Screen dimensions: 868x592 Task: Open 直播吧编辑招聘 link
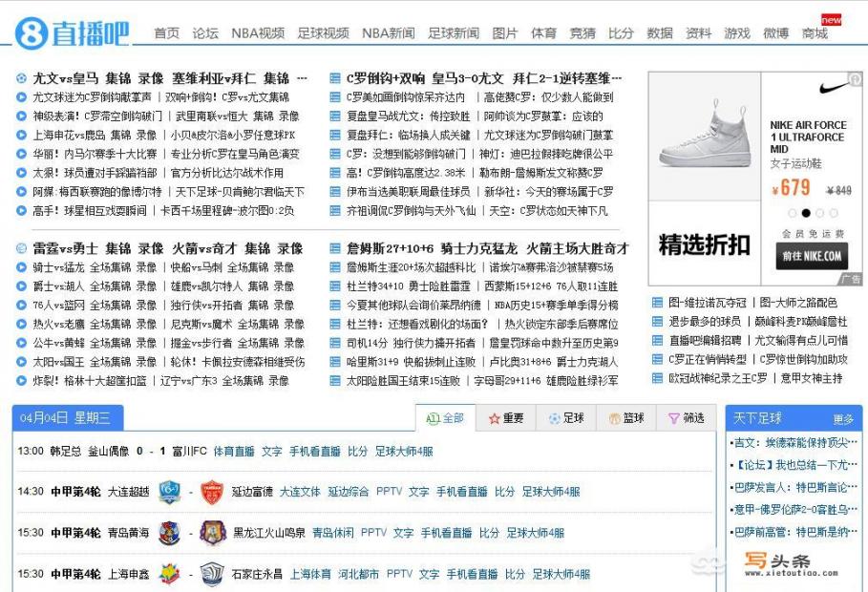click(705, 340)
